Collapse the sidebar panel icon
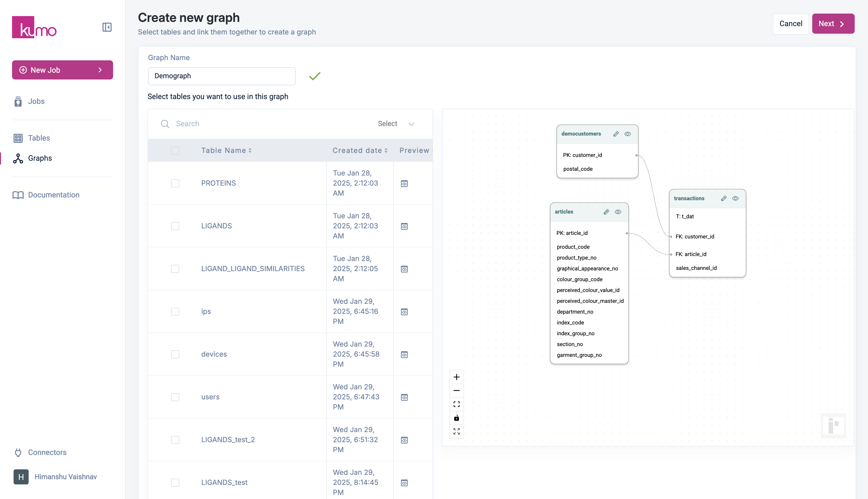 coord(107,27)
